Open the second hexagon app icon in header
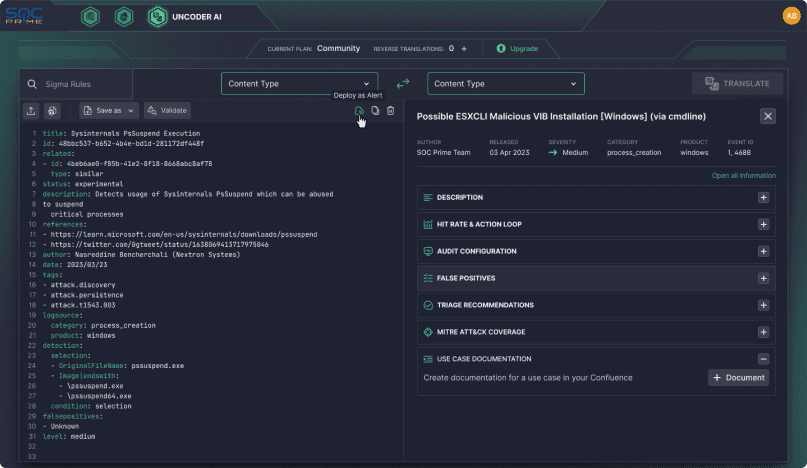Viewport: 807px width, 468px height. pyautogui.click(x=124, y=16)
